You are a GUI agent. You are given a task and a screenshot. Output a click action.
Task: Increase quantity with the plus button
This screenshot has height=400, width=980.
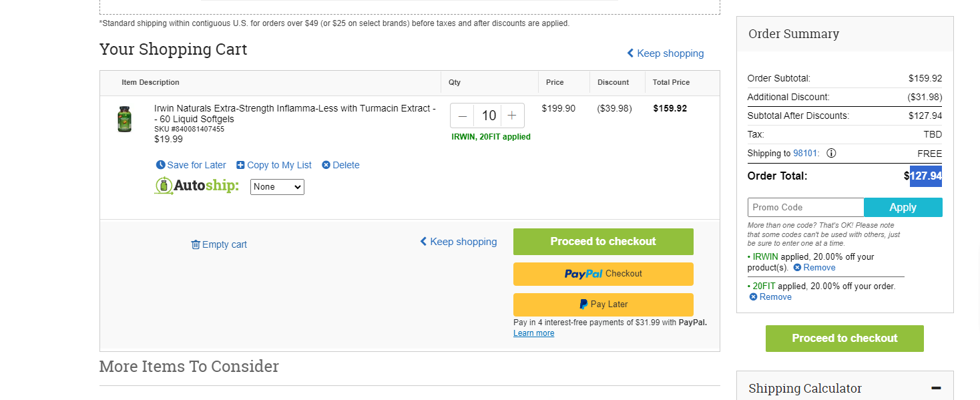click(512, 116)
